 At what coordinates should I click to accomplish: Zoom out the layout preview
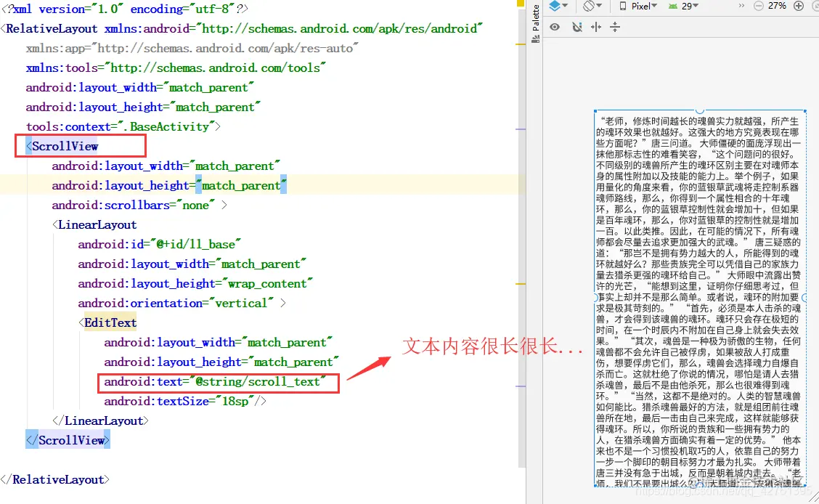(x=759, y=6)
